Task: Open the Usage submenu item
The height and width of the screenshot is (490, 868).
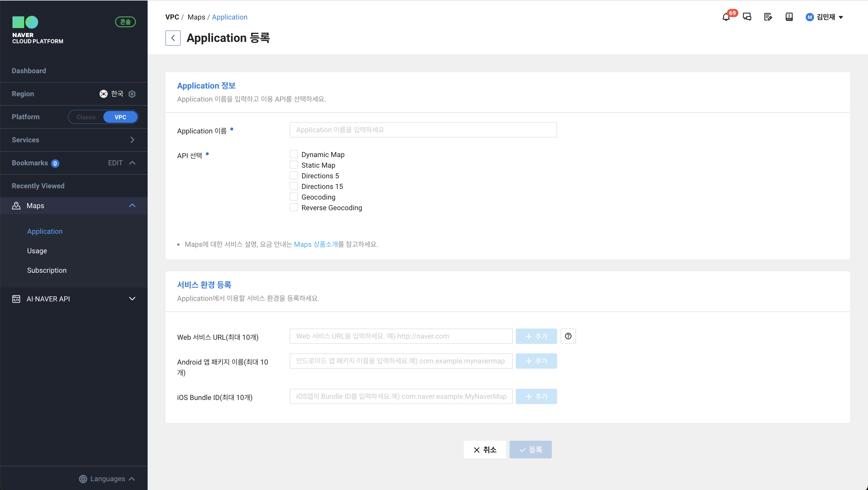Action: point(37,251)
